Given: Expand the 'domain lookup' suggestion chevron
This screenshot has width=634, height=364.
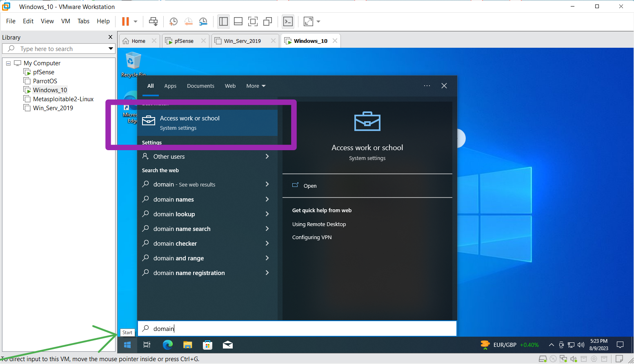Looking at the screenshot, I should tap(267, 214).
